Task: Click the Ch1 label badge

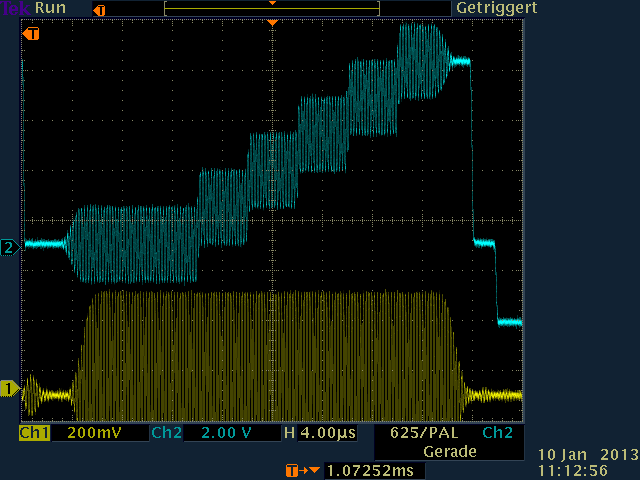Action: [34, 434]
